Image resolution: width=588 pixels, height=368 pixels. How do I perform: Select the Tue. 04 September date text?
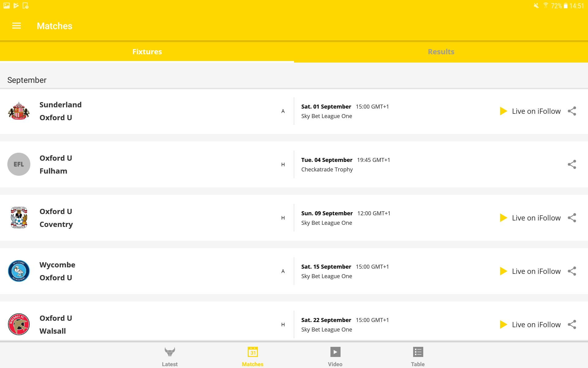pos(327,160)
